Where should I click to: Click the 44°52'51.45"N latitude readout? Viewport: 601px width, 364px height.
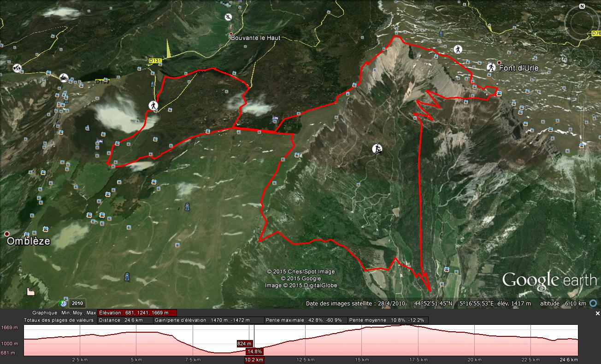pyautogui.click(x=433, y=304)
